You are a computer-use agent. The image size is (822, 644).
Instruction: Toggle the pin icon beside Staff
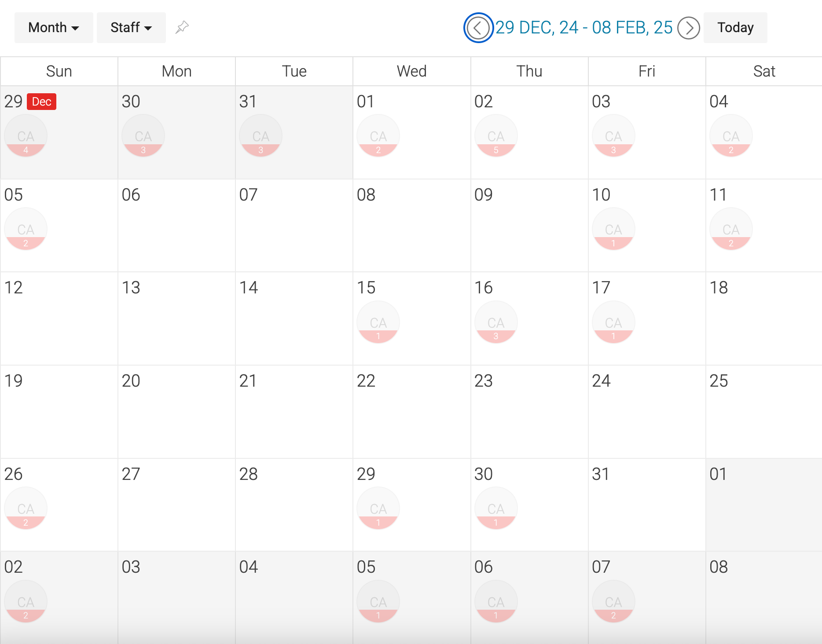pyautogui.click(x=182, y=27)
